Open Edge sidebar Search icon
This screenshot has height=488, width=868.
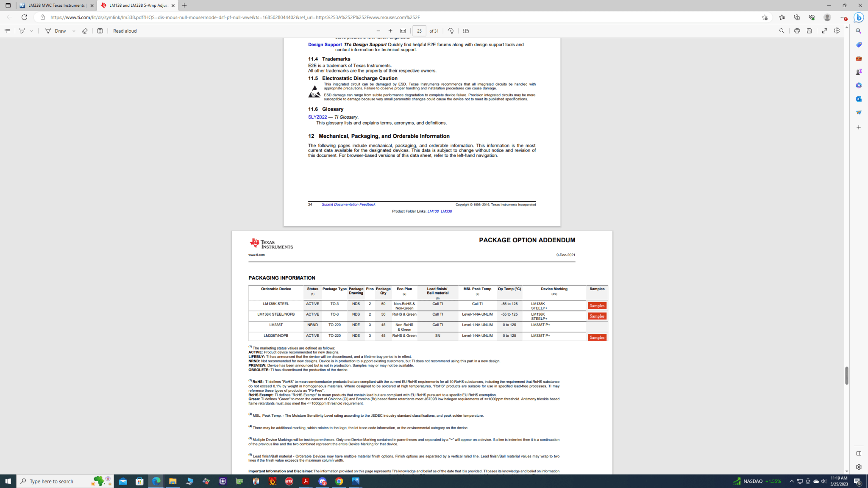click(859, 31)
